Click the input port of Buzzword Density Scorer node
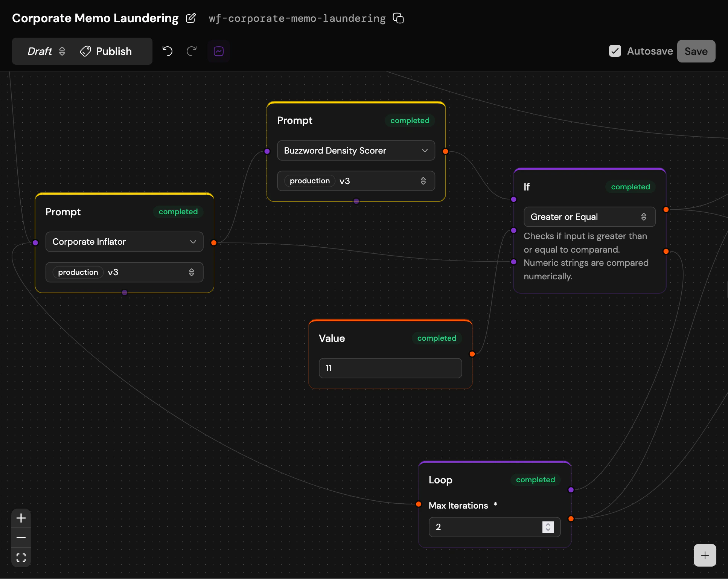Screen dimensions: 728x579 click(x=267, y=151)
